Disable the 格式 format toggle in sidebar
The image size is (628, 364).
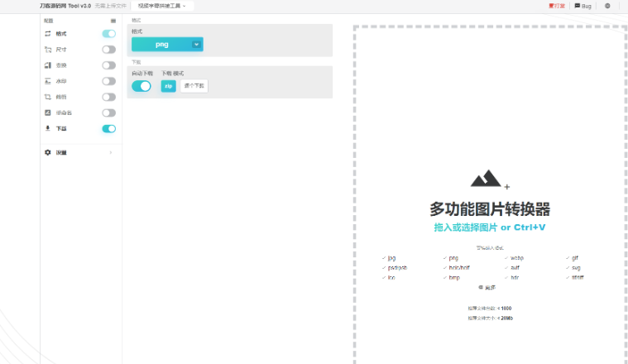[108, 34]
